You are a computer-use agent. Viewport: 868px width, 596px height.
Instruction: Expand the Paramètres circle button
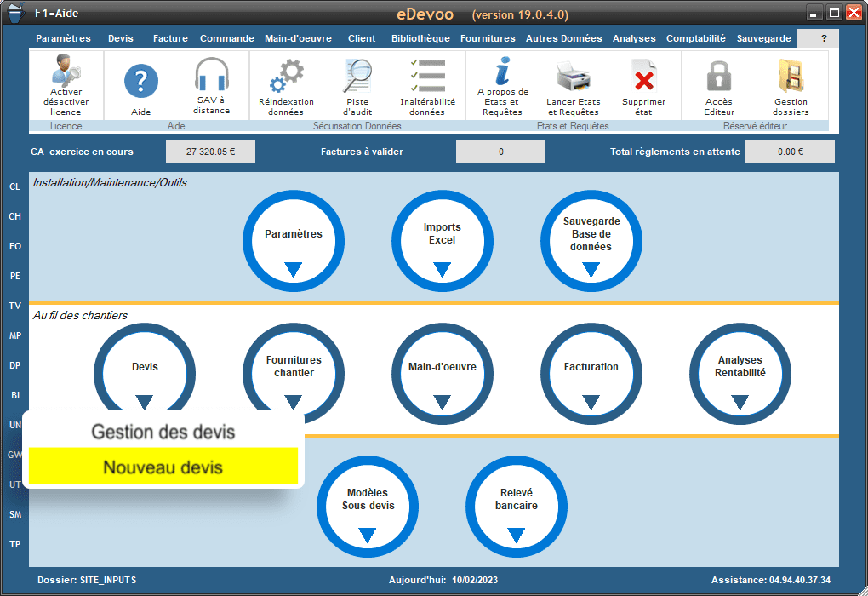pyautogui.click(x=294, y=241)
